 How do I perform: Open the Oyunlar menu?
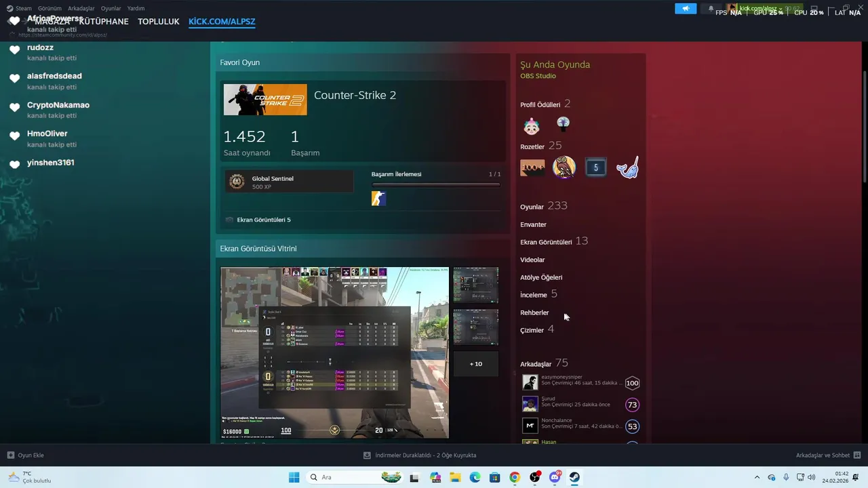pos(111,8)
